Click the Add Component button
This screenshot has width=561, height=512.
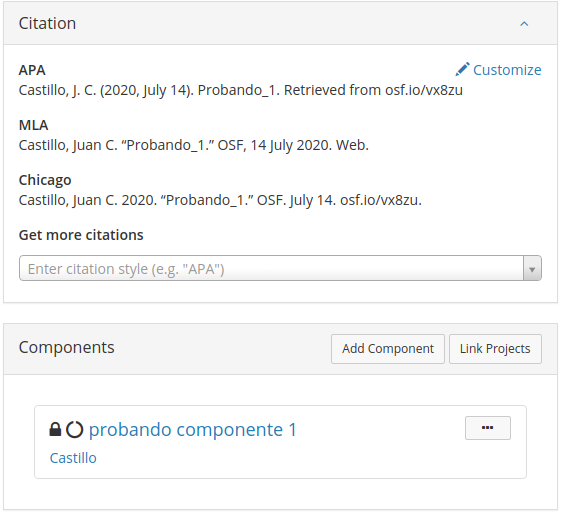[x=388, y=349]
